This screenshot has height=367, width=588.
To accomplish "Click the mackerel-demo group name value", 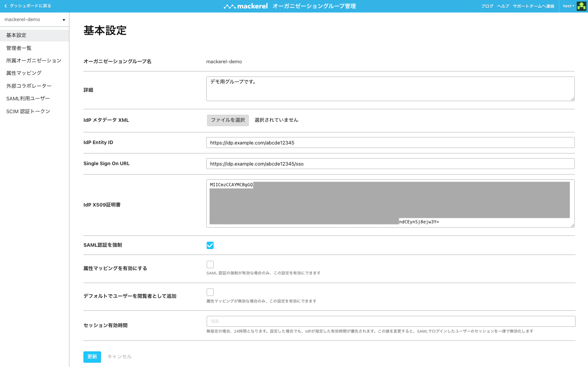I will pos(224,62).
